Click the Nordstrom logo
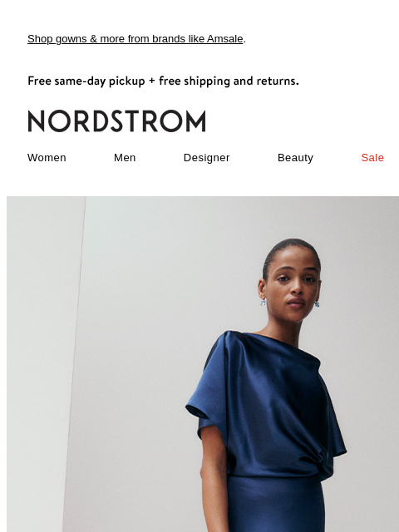 (116, 121)
